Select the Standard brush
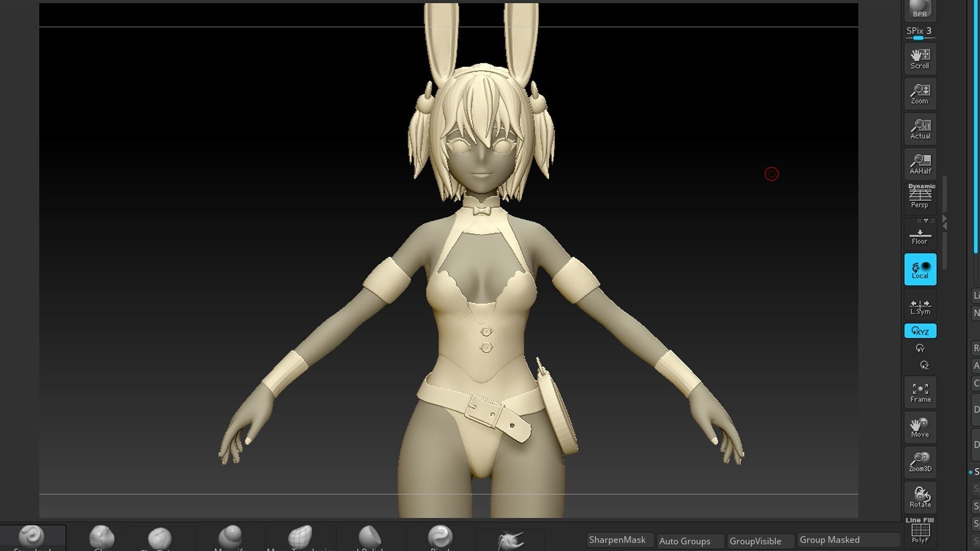This screenshot has height=551, width=980. tap(32, 538)
